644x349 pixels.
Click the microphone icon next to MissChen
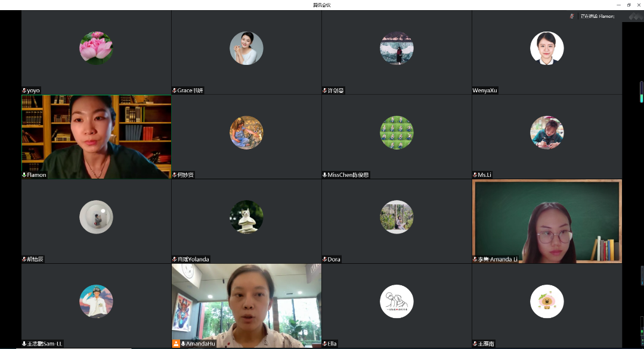(325, 175)
